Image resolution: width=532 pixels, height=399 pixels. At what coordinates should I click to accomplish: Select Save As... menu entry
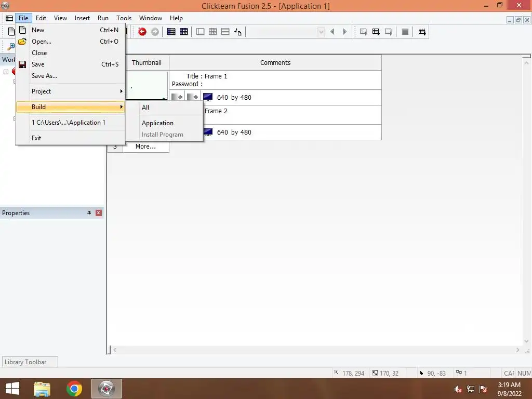(71, 76)
